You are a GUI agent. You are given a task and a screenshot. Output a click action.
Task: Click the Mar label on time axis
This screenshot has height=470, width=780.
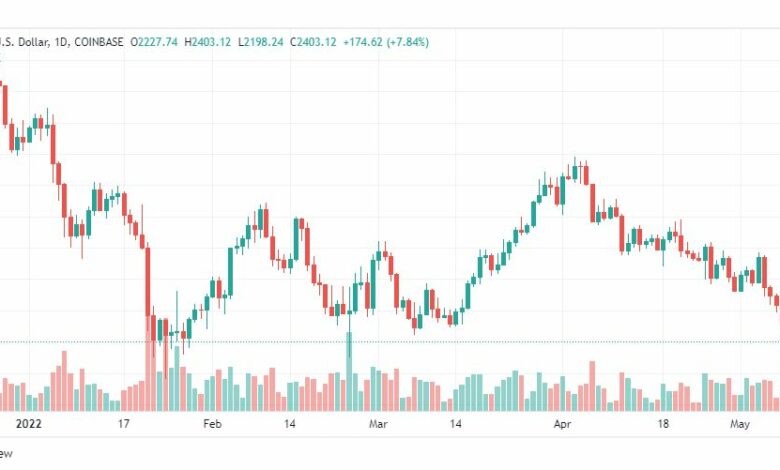click(x=378, y=424)
